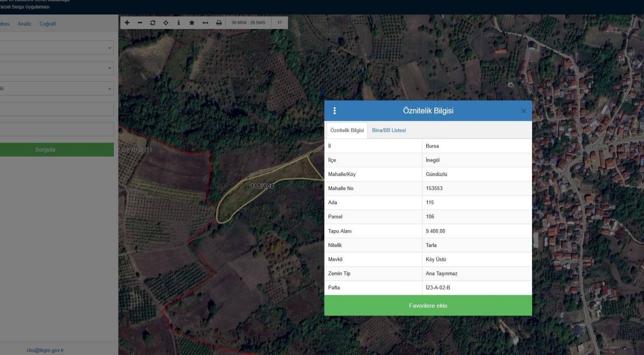Zoom out the map with minus icon
Screen dimensions: 644x355
point(140,23)
